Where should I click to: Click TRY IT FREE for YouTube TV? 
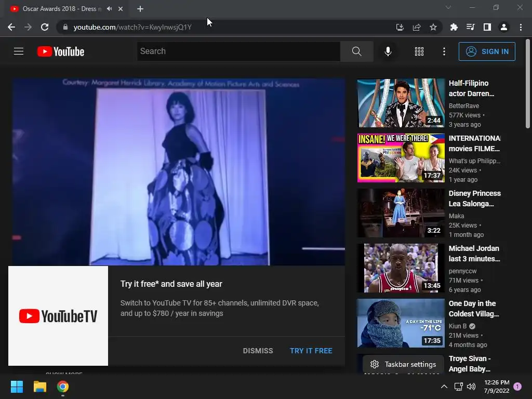(311, 351)
